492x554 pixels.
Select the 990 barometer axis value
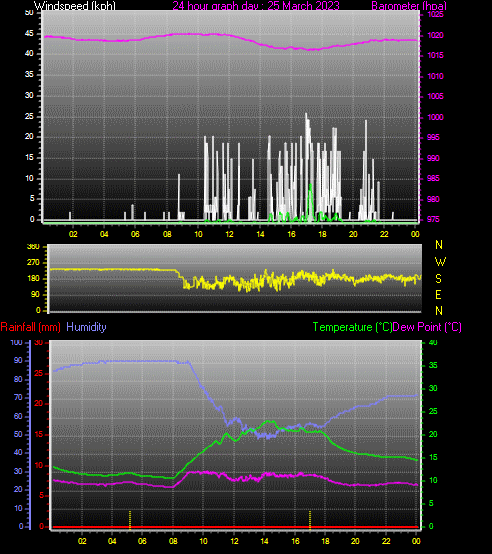point(433,158)
